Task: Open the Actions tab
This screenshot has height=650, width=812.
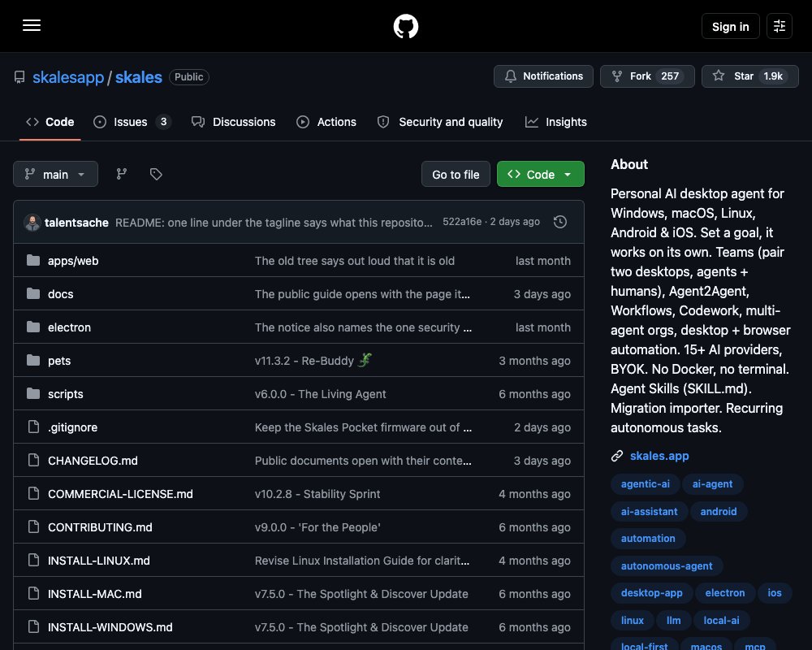Action: [x=326, y=122]
